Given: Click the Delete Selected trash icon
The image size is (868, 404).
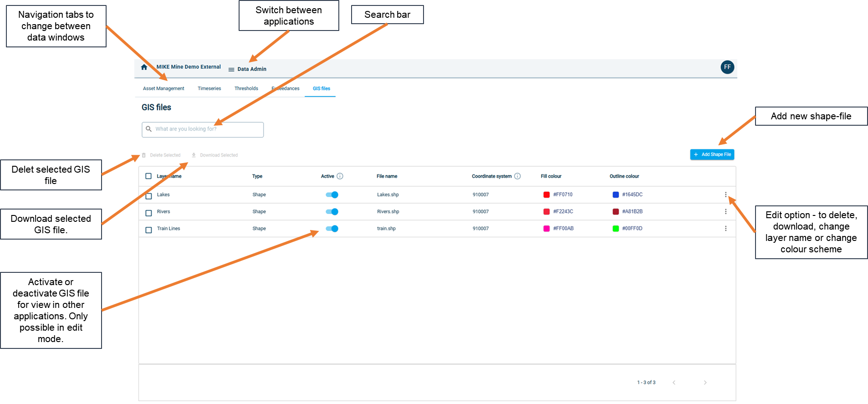Looking at the screenshot, I should (144, 155).
